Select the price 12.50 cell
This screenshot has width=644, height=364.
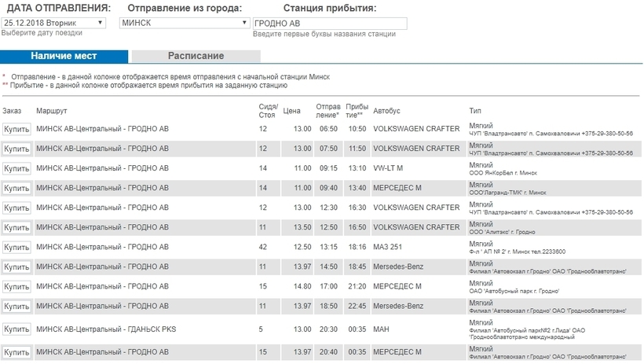point(302,247)
